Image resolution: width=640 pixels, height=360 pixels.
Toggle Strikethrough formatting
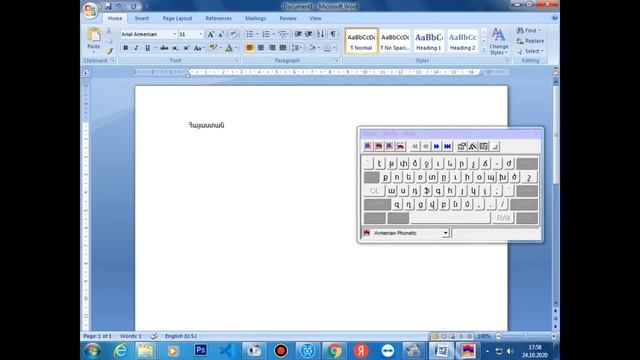click(x=164, y=48)
